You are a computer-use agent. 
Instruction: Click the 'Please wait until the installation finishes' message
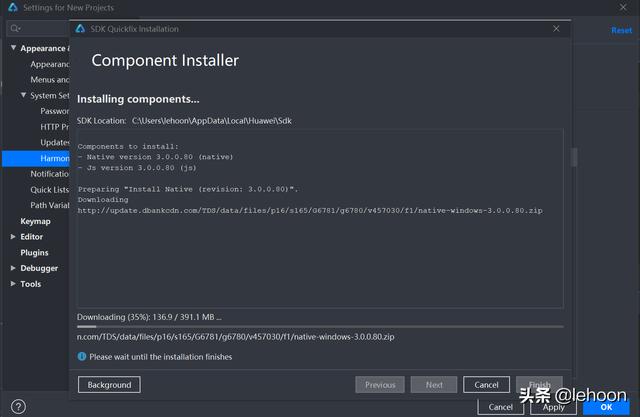point(160,357)
